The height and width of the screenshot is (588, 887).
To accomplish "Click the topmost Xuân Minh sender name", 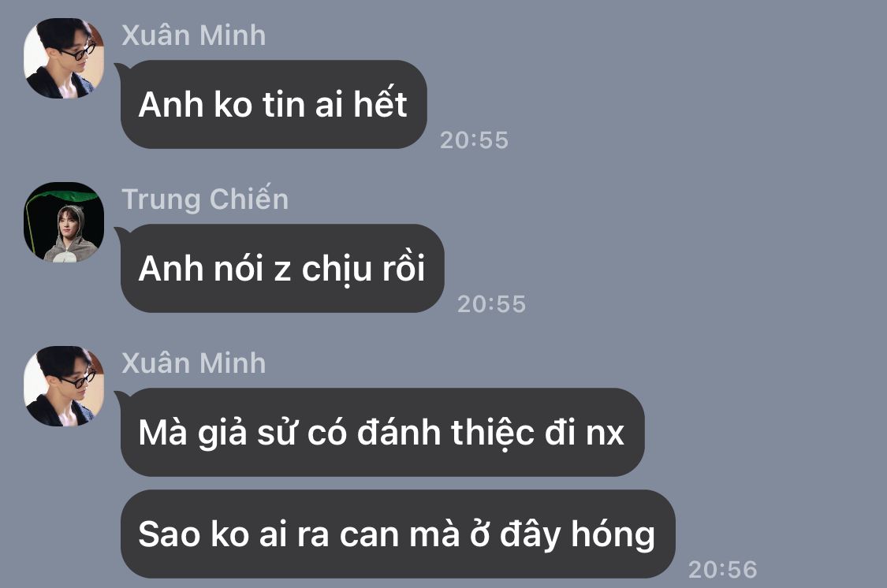I will 193,35.
